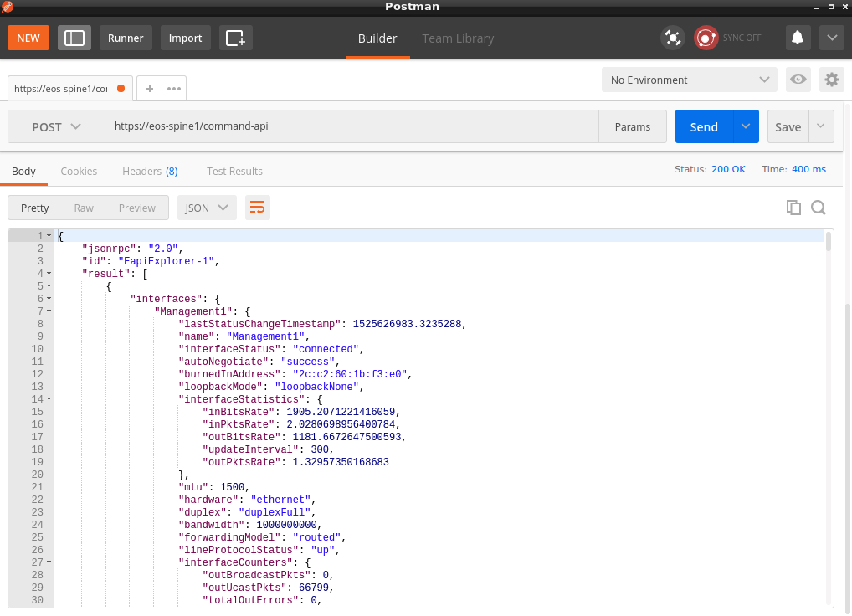
Task: Click the request URL input field
Action: pos(352,126)
